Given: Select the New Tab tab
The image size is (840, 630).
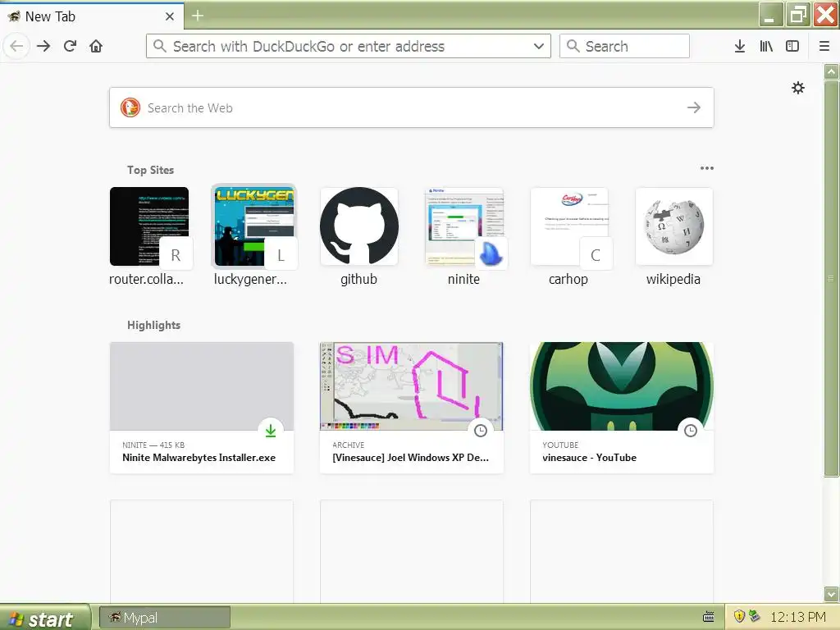Looking at the screenshot, I should coord(92,16).
